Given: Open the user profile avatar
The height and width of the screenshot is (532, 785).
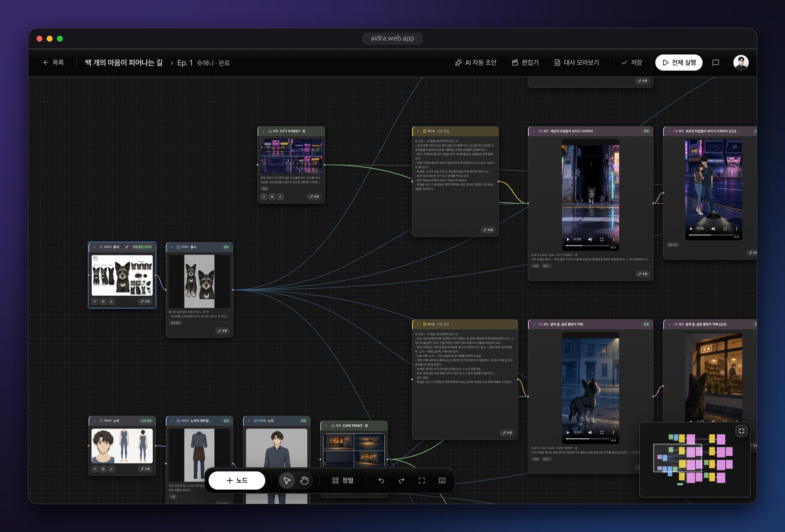Looking at the screenshot, I should pos(741,62).
